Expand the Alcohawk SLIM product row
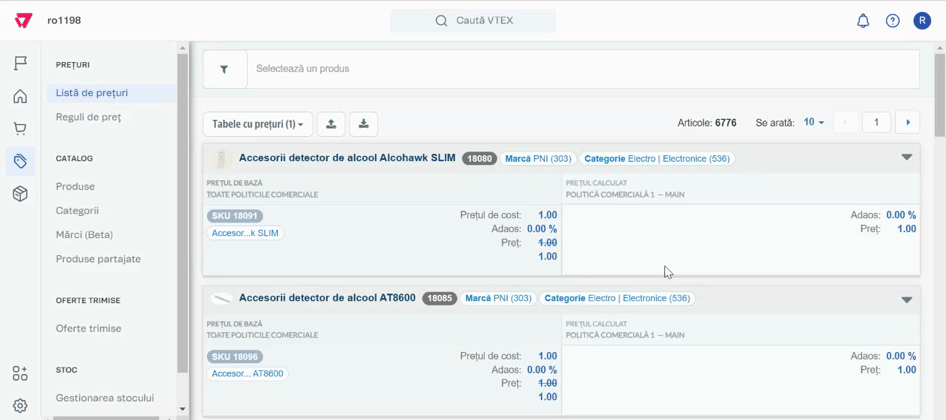The width and height of the screenshot is (946, 420). tap(906, 158)
